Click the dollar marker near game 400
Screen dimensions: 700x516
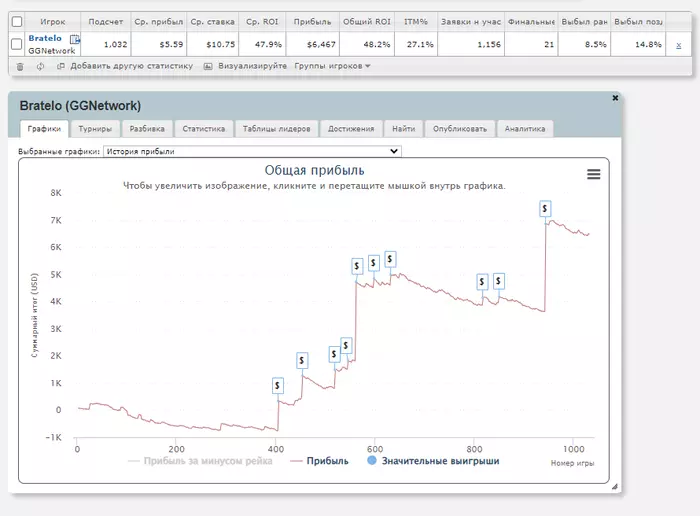(x=278, y=385)
